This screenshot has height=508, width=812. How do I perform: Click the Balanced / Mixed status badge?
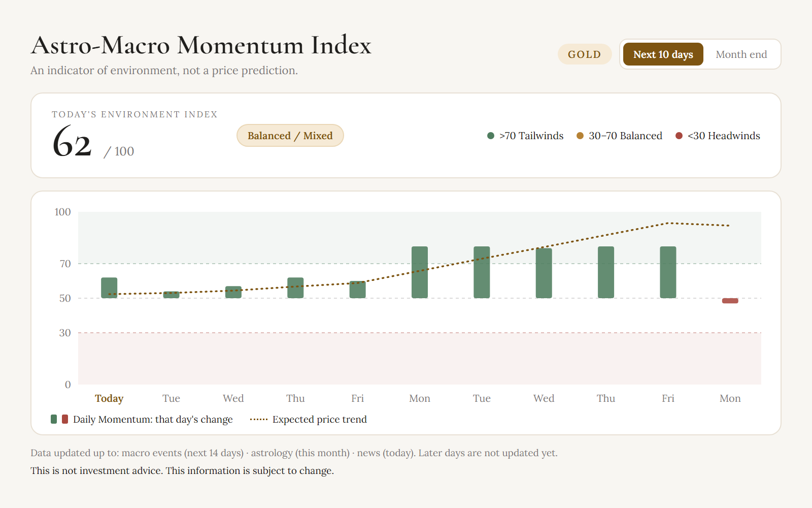[290, 136]
